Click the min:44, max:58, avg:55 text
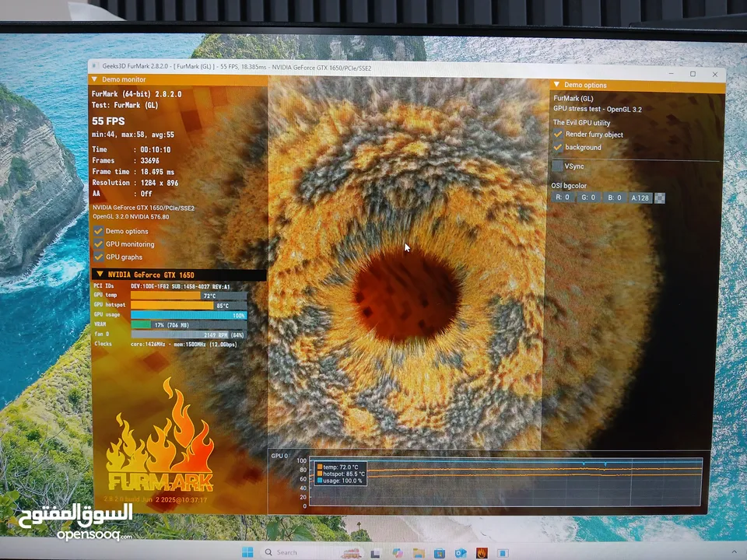Screen dimensions: 747x560 133,135
